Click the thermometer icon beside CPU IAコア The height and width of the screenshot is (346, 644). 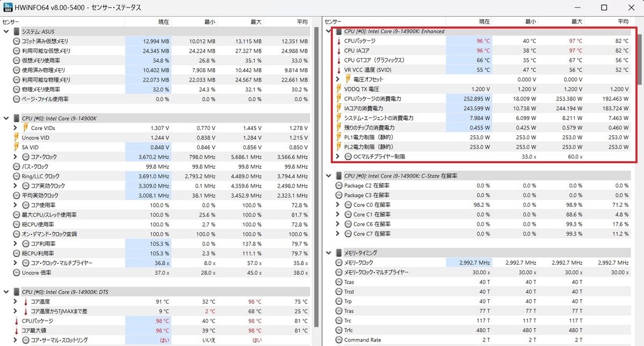tap(339, 51)
